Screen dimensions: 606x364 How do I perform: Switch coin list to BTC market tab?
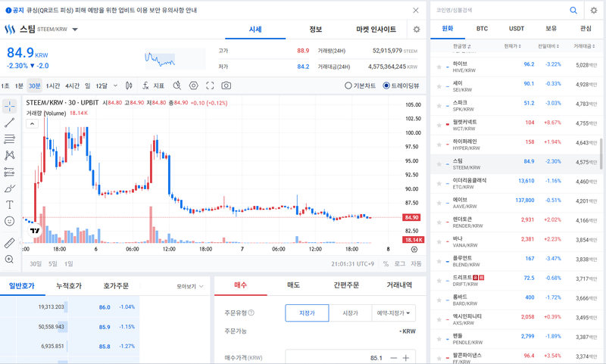pos(482,29)
